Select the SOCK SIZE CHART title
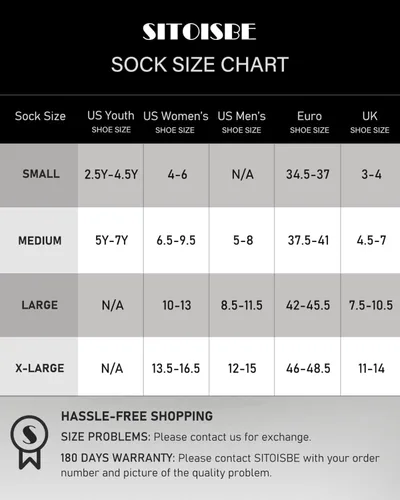400x500 pixels. point(200,64)
